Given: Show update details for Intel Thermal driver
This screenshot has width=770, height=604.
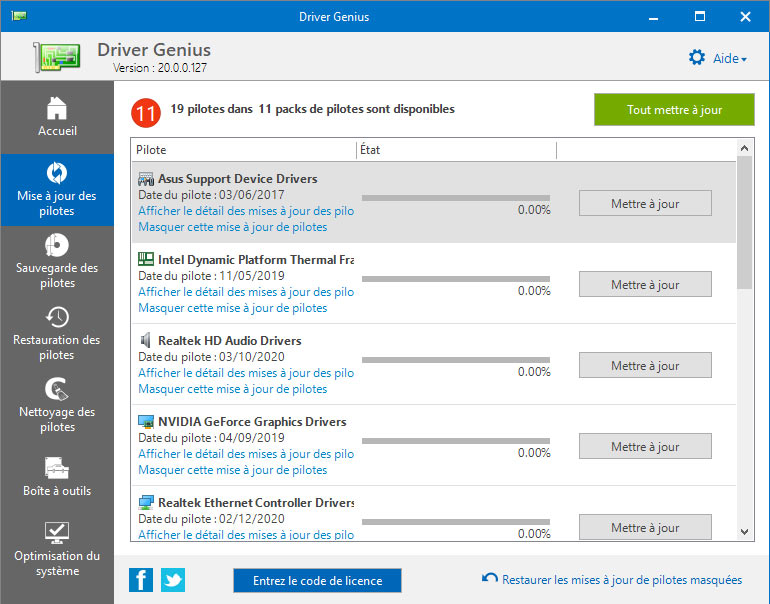Looking at the screenshot, I should tap(246, 292).
